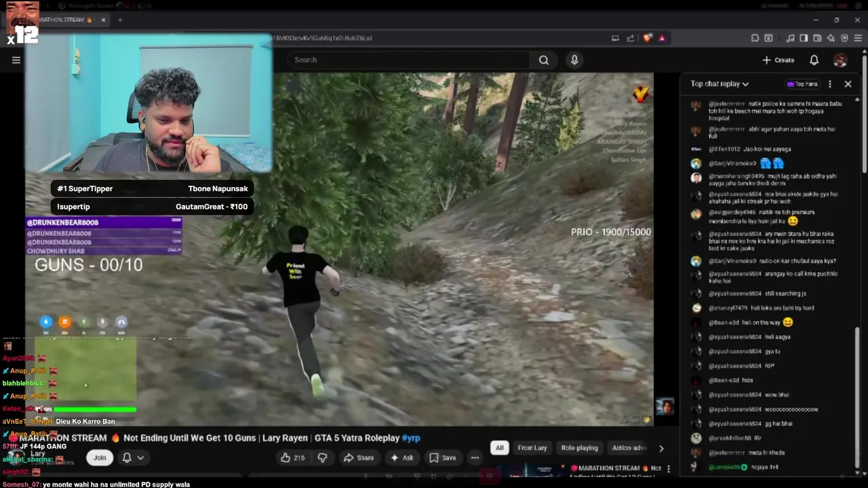Select the Role-playing filter chip
Screen dimensions: 868x488
pyautogui.click(x=579, y=448)
